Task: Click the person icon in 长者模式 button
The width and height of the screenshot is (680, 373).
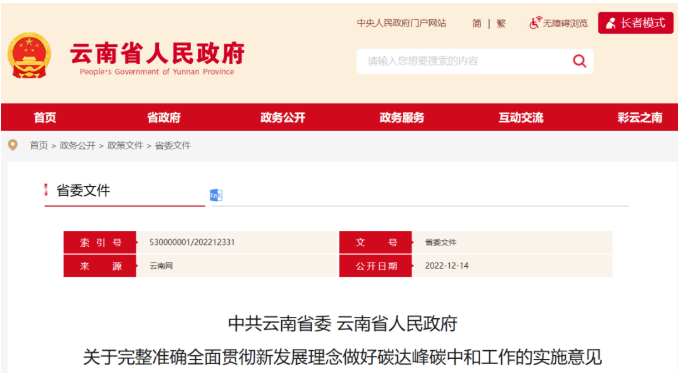Action: click(x=611, y=23)
